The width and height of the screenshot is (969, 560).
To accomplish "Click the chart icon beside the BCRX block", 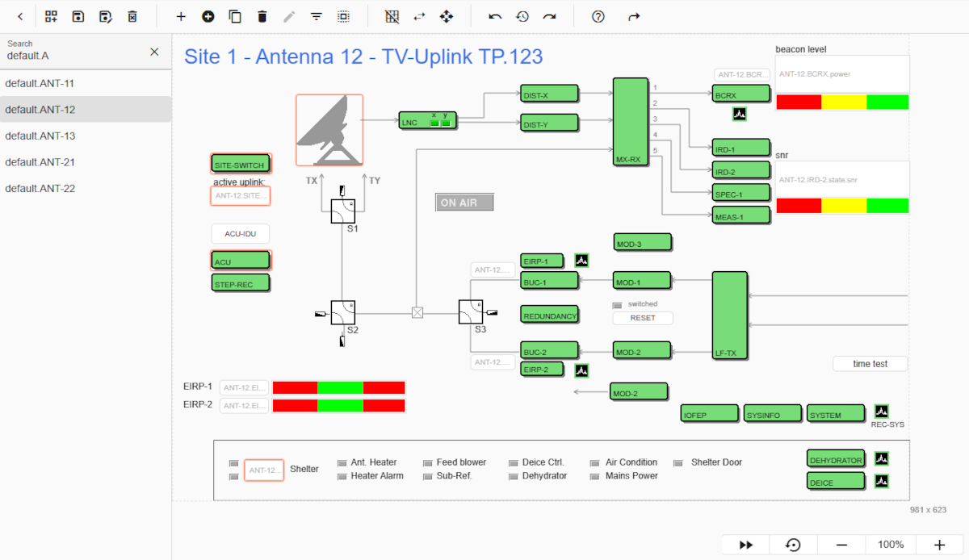I will 739,114.
